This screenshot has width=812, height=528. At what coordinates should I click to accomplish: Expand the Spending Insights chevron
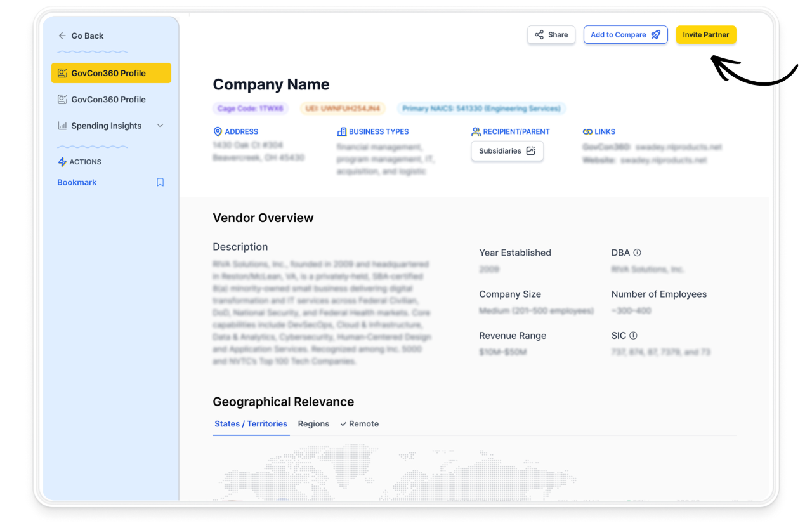160,126
